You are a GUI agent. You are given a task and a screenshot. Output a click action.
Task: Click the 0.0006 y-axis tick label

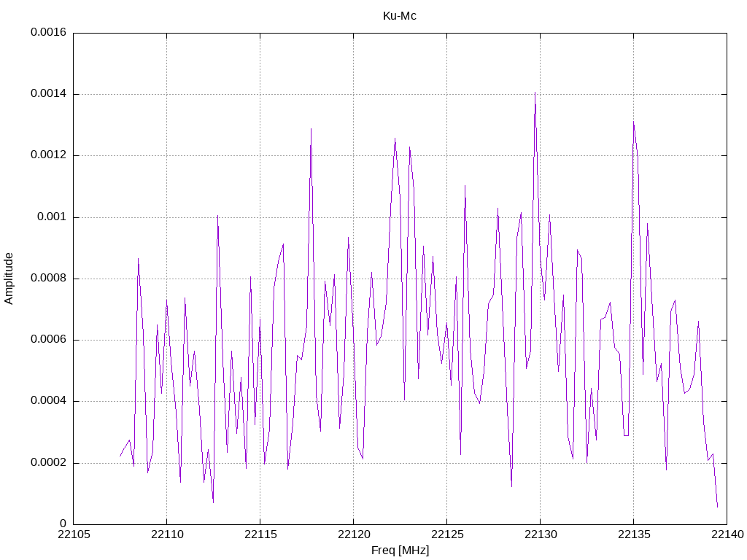(x=49, y=339)
